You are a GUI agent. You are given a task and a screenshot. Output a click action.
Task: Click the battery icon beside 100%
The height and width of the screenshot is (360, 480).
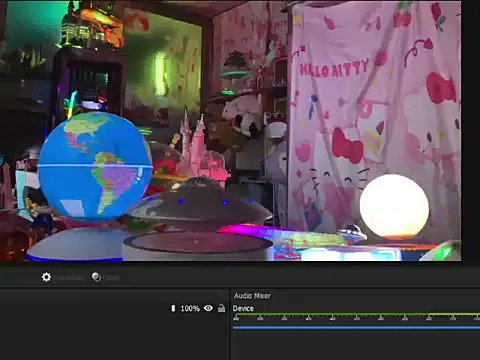(173, 308)
